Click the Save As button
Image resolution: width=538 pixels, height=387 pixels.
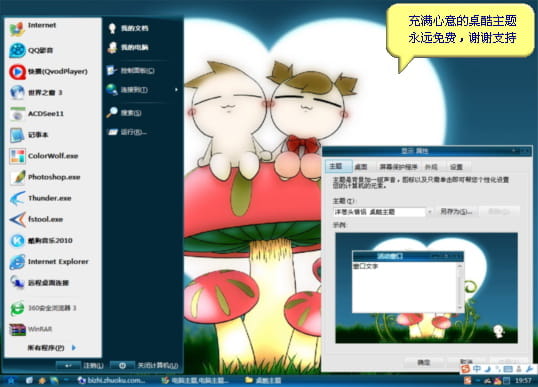click(x=456, y=212)
